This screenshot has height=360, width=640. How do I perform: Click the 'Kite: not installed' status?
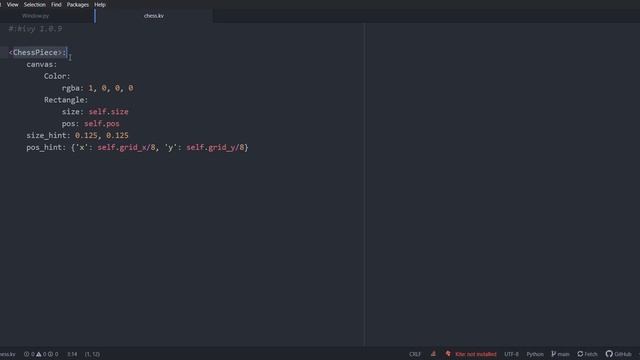[476, 354]
